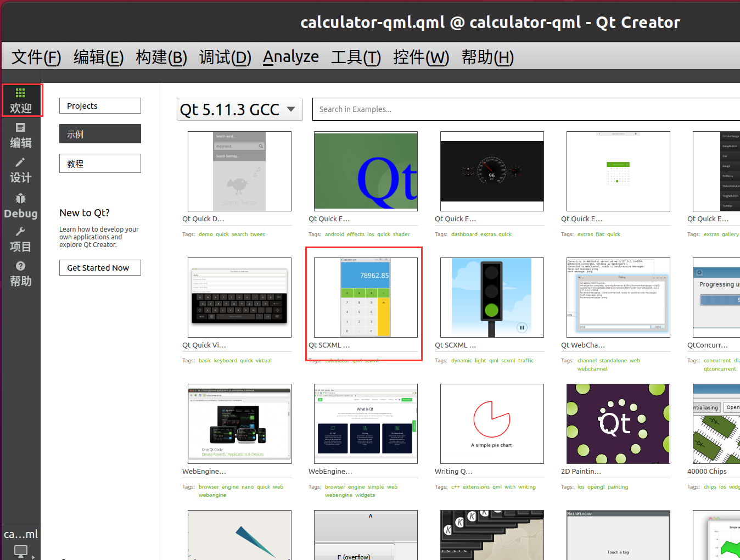
Task: Open the 构建(B) menu
Action: (x=161, y=57)
